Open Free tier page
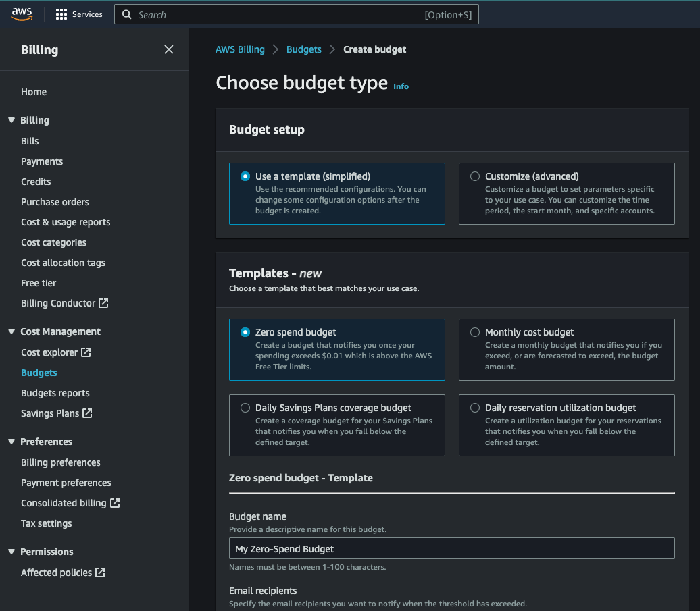700x611 pixels. (x=39, y=283)
